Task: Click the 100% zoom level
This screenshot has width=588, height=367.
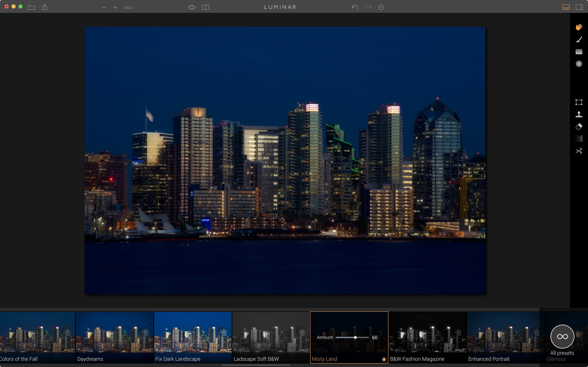Action: [x=128, y=8]
